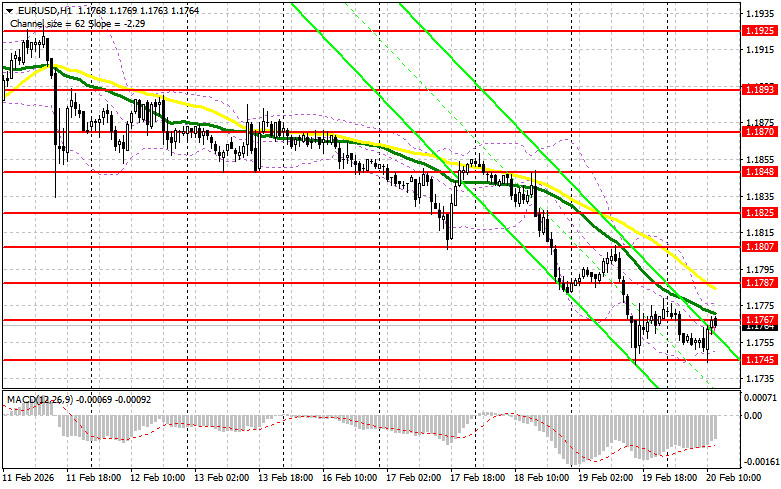Viewport: 781px width, 489px height.
Task: Select the 16 Feb 10:00 time label
Action: click(x=350, y=478)
